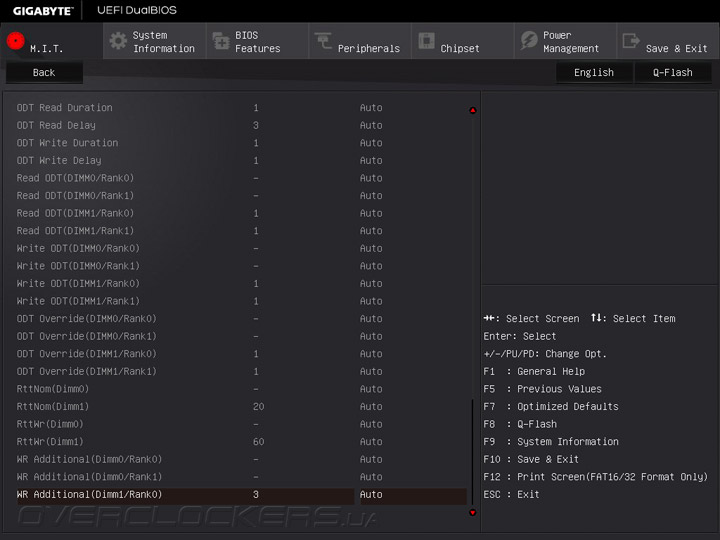Image resolution: width=720 pixels, height=540 pixels.
Task: Click the Save & Exit arrow icon
Action: (631, 41)
